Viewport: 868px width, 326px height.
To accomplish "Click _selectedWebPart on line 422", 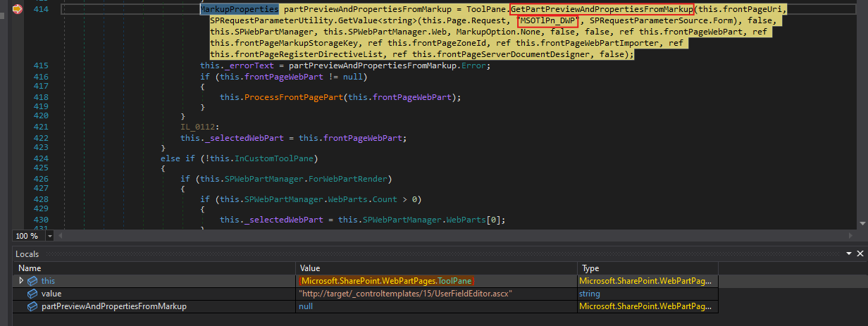I will click(243, 137).
